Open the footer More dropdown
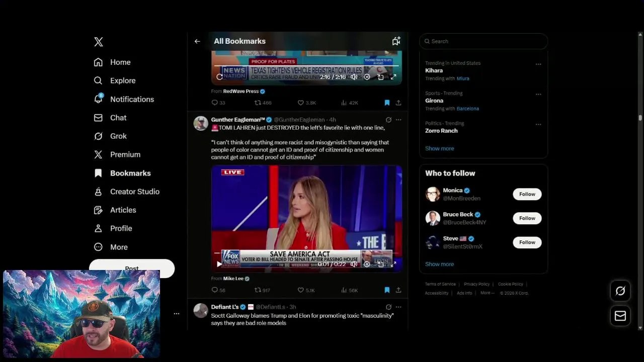This screenshot has width=644, height=362. point(487,293)
